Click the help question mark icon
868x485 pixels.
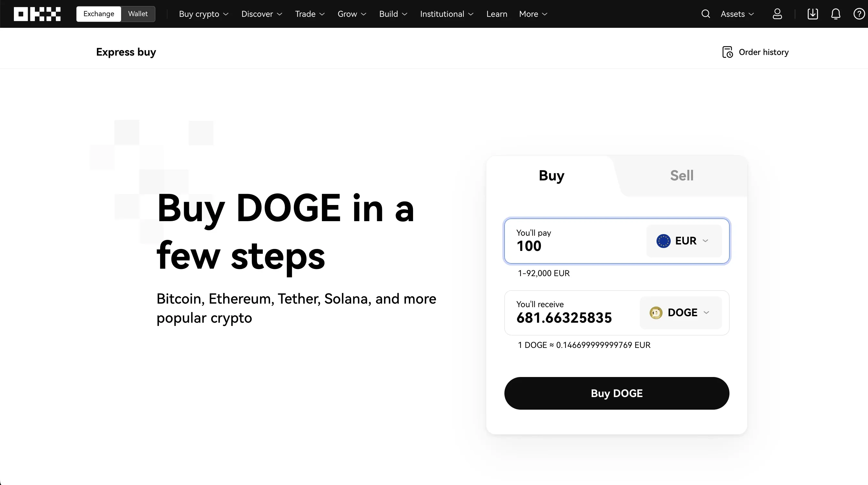[x=859, y=14]
